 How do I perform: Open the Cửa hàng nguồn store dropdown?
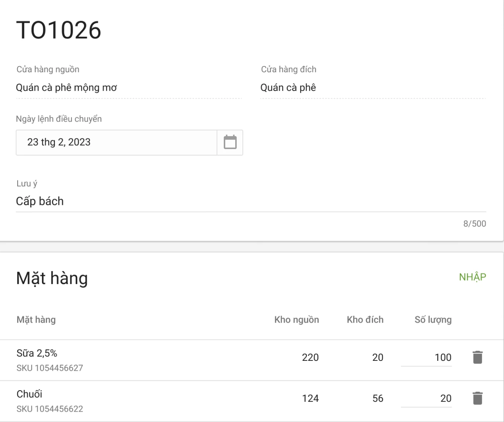click(x=129, y=88)
